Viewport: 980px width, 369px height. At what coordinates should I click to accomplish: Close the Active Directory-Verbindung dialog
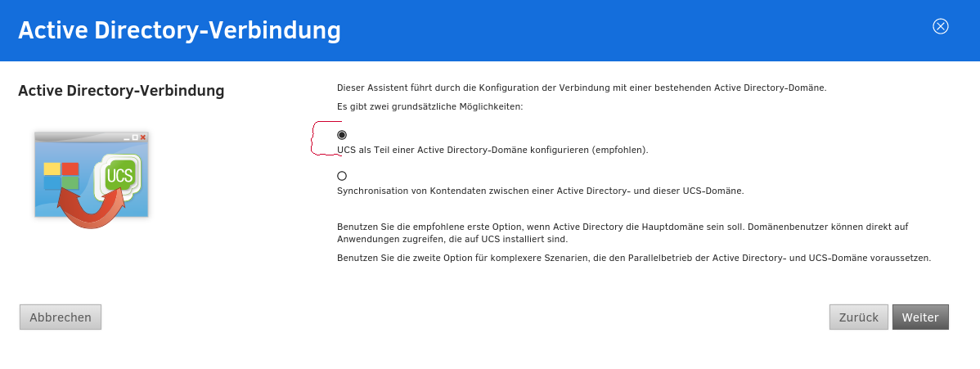(940, 26)
